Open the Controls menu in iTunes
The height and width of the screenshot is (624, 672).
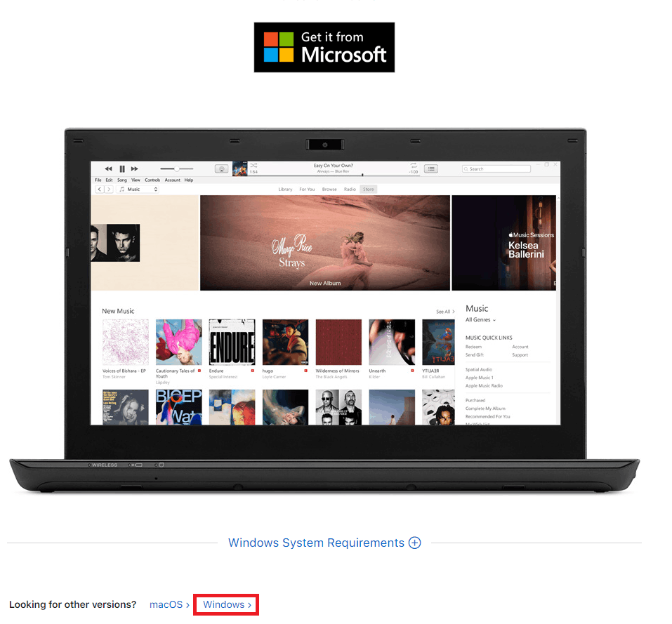(152, 180)
